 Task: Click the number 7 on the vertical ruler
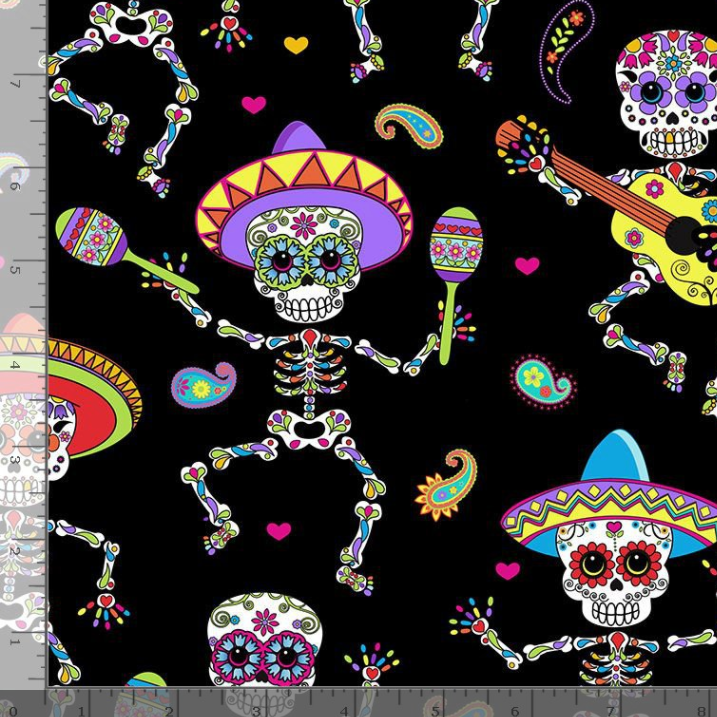15,82
